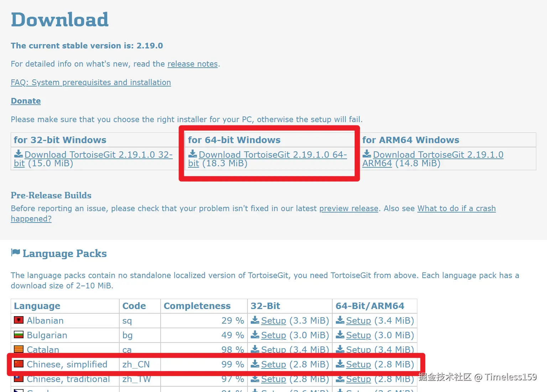This screenshot has width=547, height=392.
Task: Click the '99 %' completeness value
Action: click(x=233, y=364)
